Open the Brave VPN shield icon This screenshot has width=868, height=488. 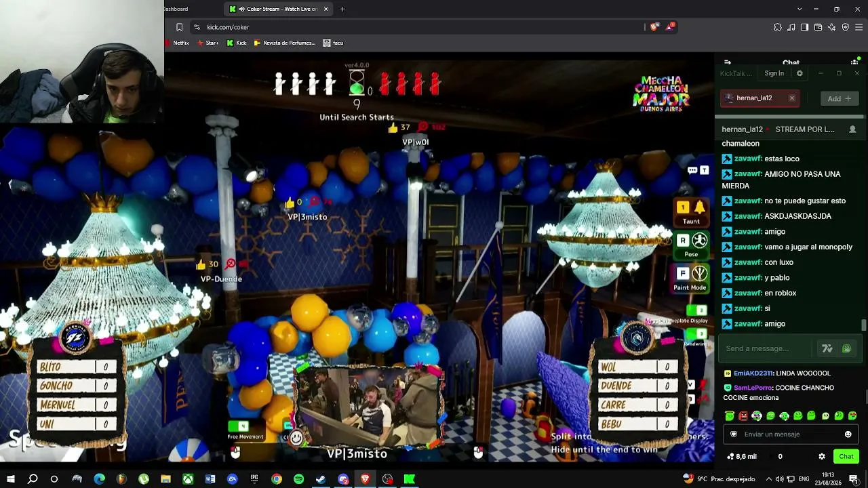pyautogui.click(x=845, y=27)
